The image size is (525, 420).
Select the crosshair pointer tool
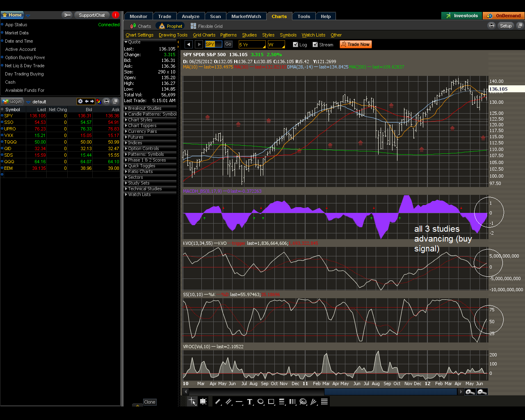pos(192,402)
